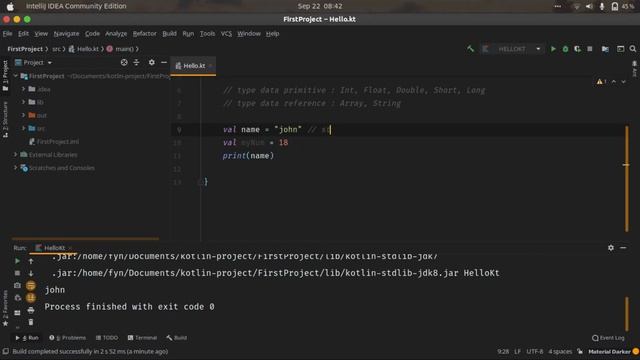Open the Problems tool window button
The height and width of the screenshot is (360, 640).
tap(67, 338)
